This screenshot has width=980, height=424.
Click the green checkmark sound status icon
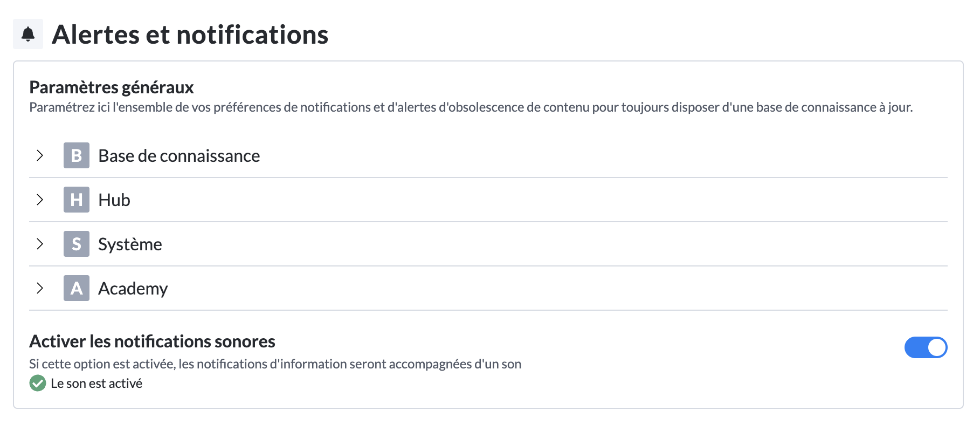38,384
